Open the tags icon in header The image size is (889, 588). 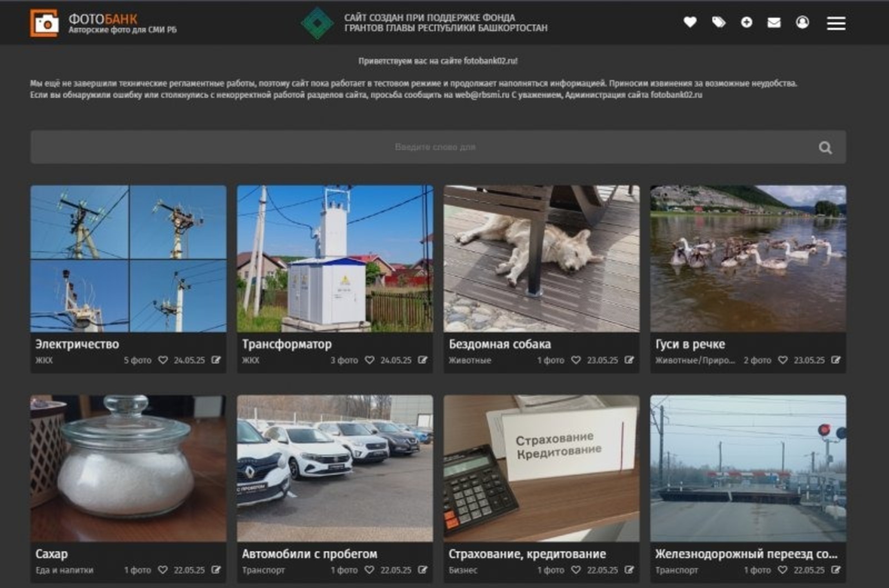point(718,22)
